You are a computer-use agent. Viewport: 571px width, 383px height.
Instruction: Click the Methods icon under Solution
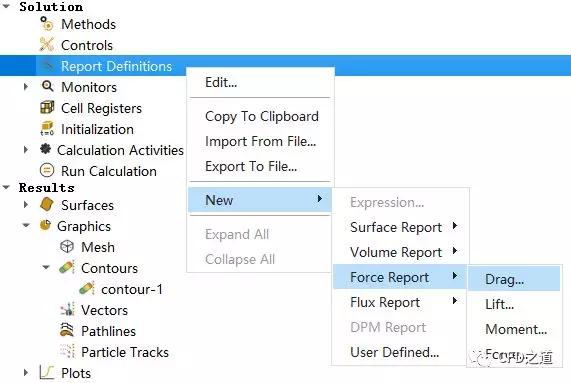coord(47,24)
